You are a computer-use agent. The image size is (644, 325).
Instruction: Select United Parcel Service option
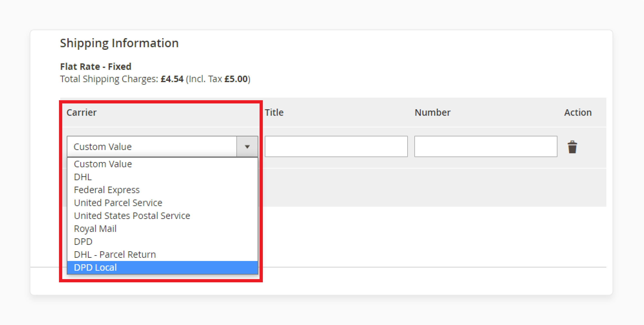(163, 203)
